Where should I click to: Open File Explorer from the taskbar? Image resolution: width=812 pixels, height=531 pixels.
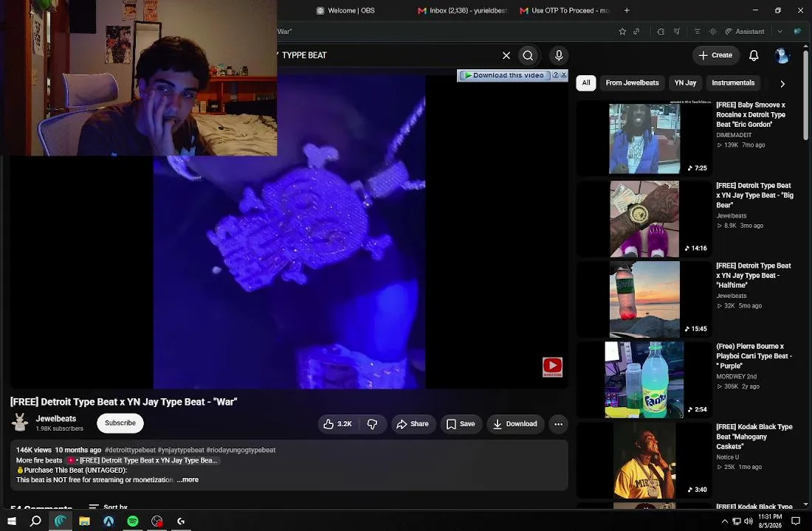point(84,521)
